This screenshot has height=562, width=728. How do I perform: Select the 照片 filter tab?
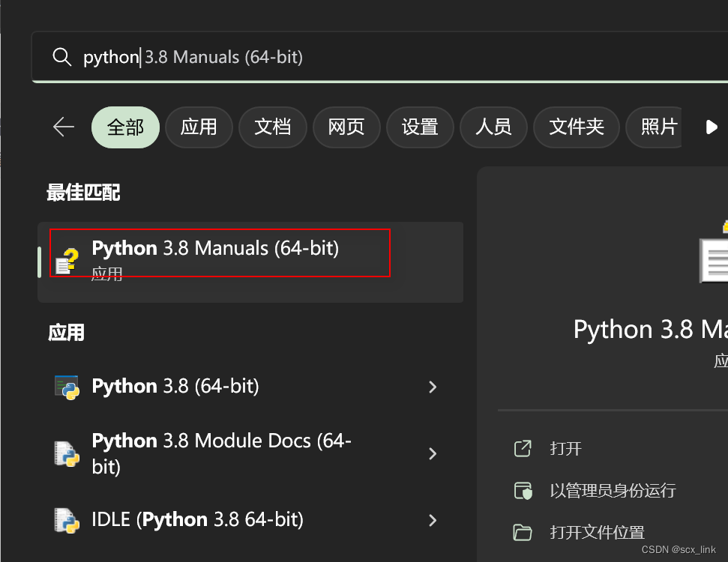coord(655,127)
